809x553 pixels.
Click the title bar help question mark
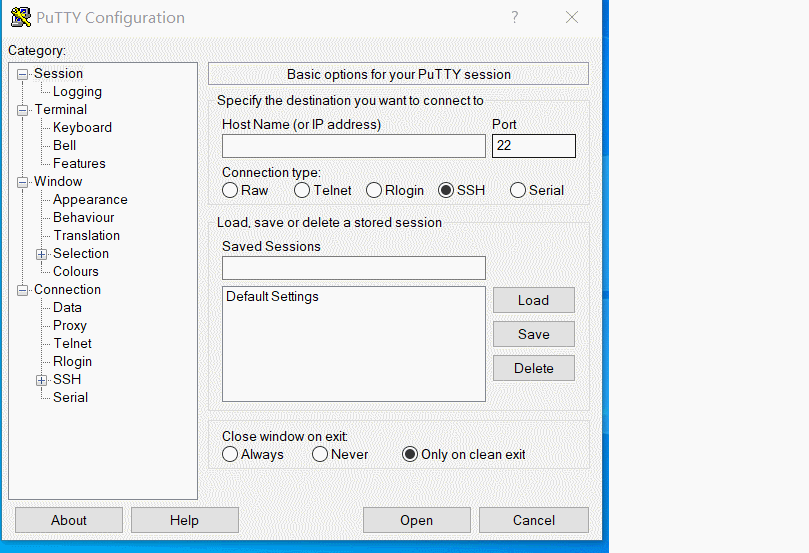(514, 17)
